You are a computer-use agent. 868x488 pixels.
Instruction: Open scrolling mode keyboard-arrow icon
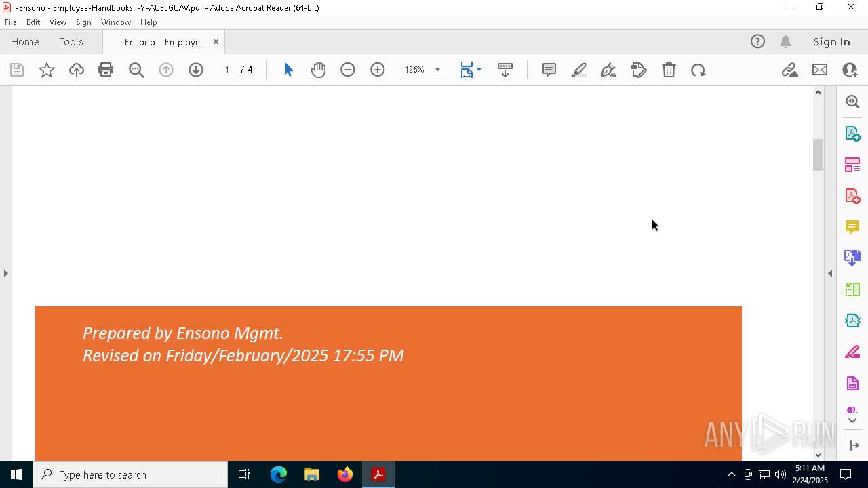tap(505, 70)
